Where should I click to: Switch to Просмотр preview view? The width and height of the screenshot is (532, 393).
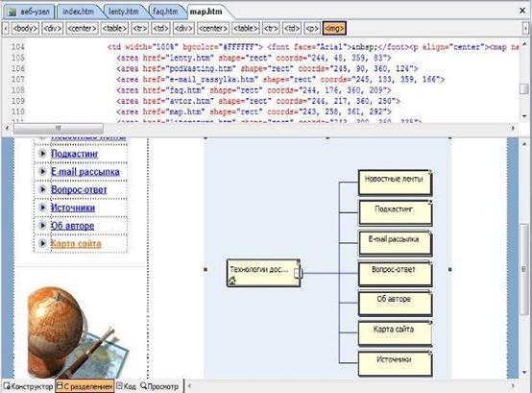click(x=159, y=386)
